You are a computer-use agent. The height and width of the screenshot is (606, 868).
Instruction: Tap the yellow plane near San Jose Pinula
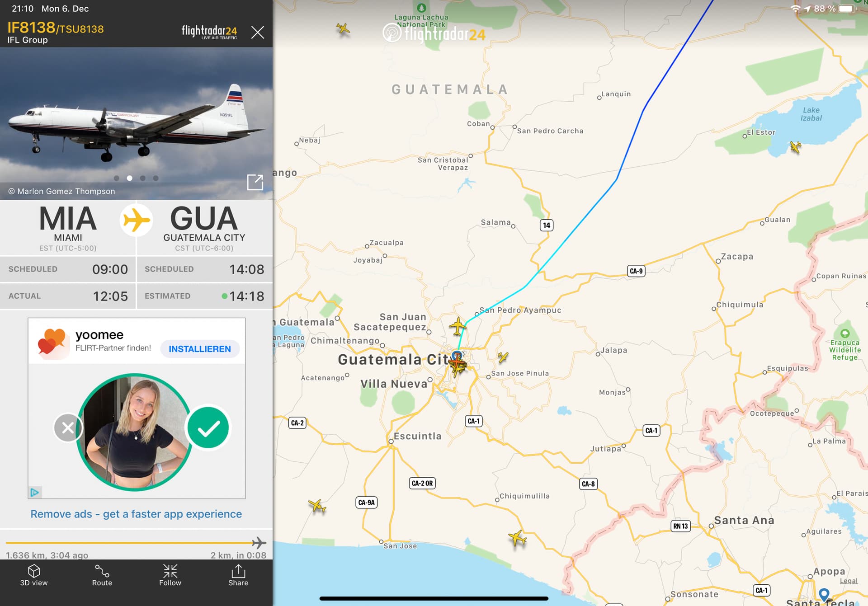pos(503,357)
